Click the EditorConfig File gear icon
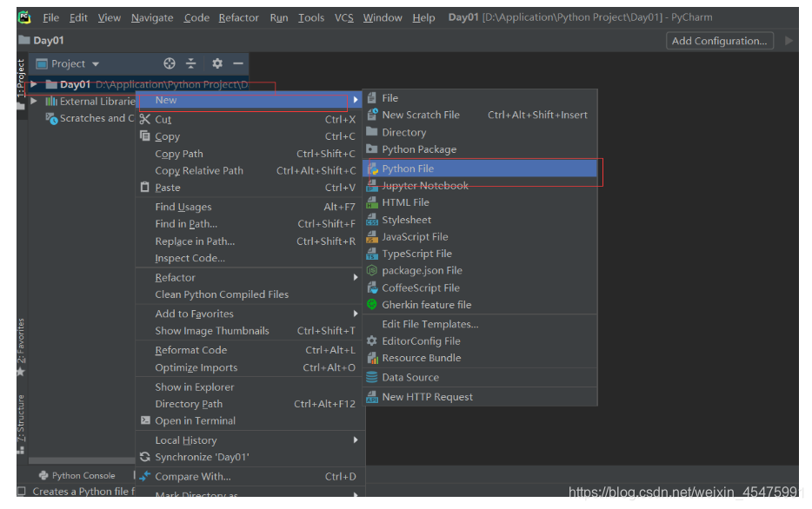 tap(372, 340)
